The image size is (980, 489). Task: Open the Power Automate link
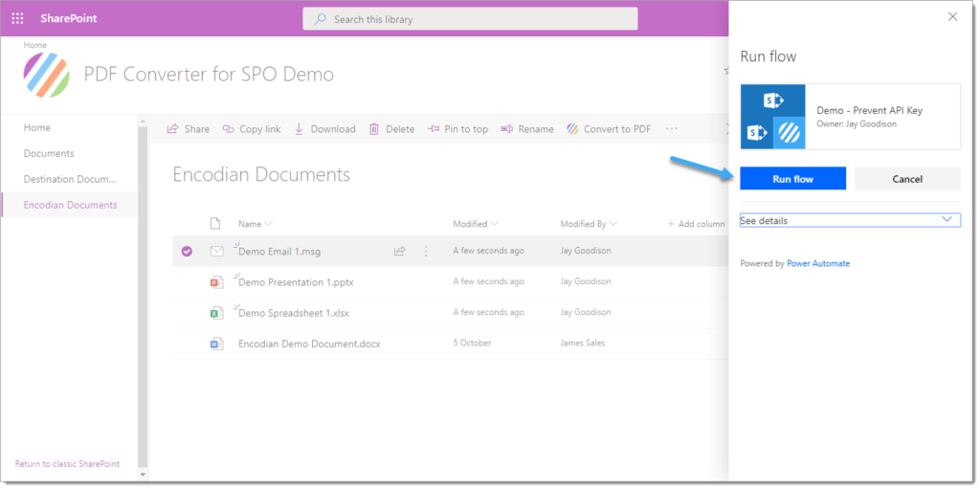[x=818, y=264]
